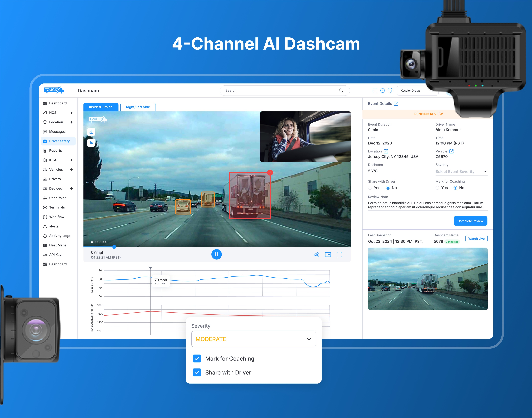Open the notifications bell icon

[390, 90]
